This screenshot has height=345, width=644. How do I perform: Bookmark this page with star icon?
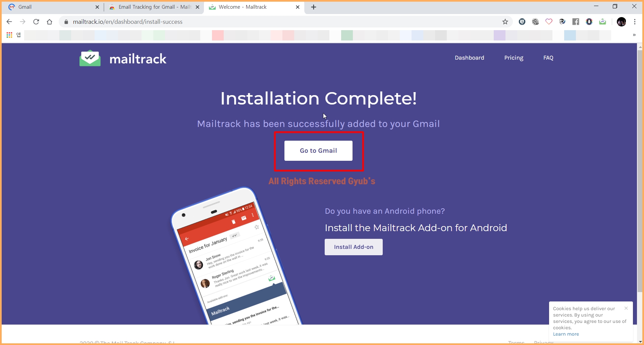(505, 22)
